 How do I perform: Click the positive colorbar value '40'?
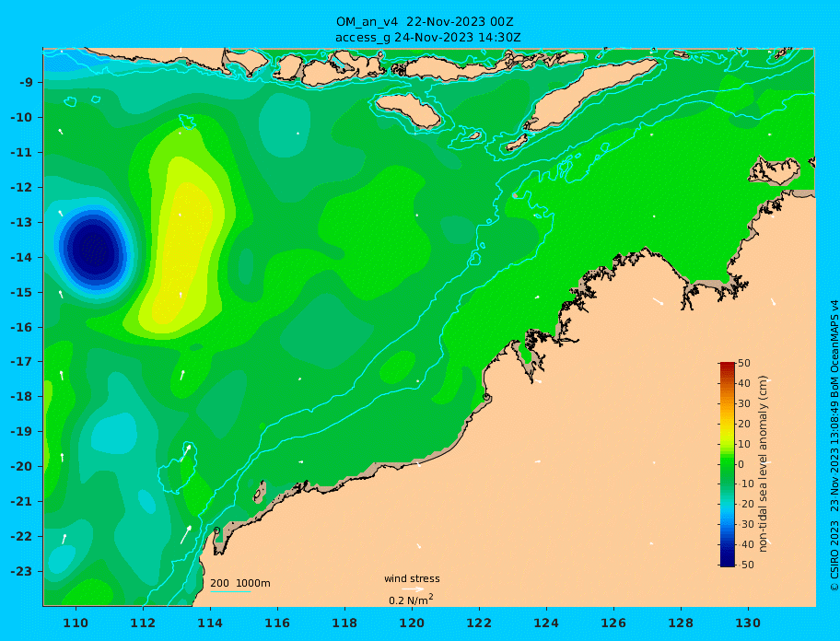tap(744, 383)
